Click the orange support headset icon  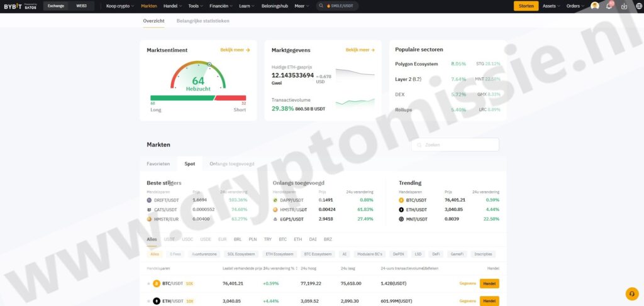632,293
